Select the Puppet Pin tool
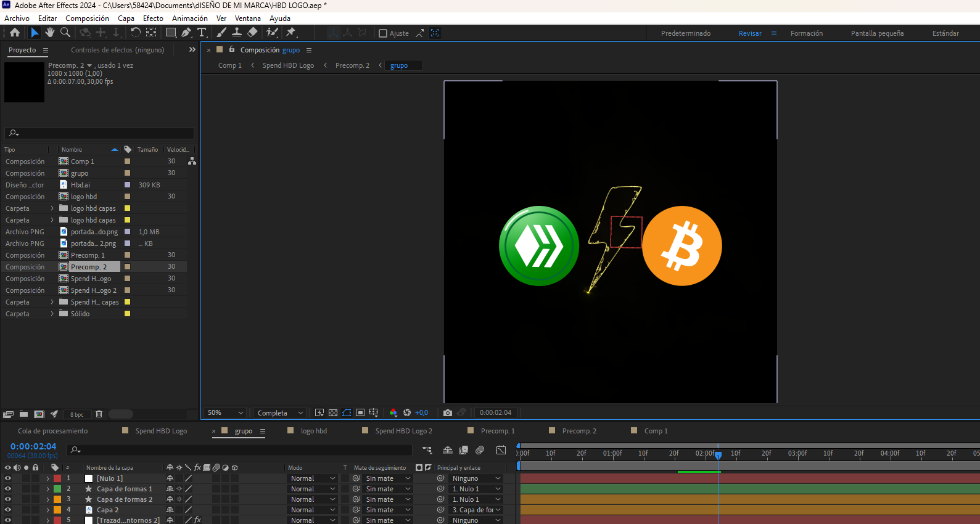Screen dimensions: 980x524 click(x=291, y=33)
